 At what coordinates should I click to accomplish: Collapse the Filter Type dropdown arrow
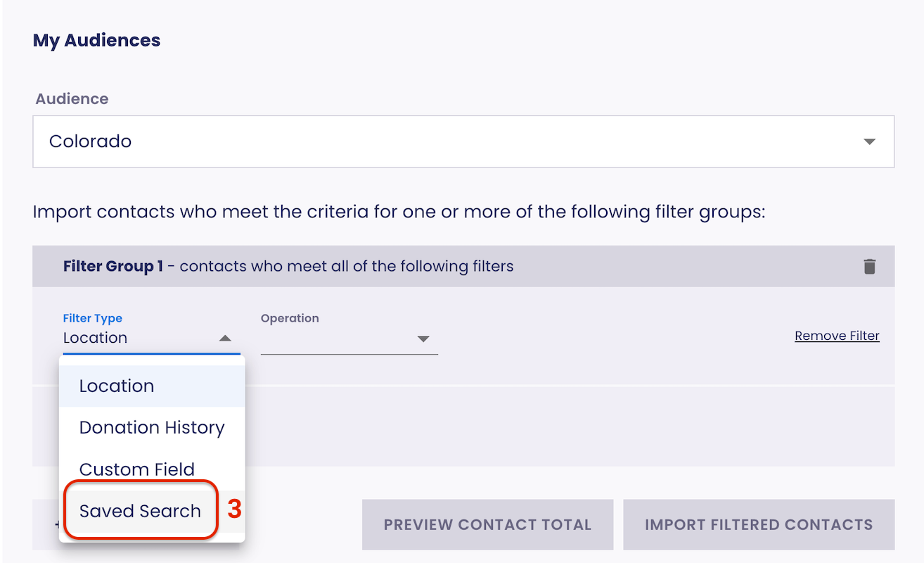[225, 339]
